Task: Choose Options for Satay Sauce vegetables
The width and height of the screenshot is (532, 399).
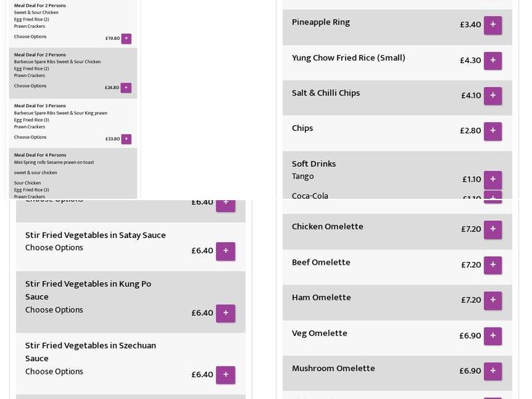Action: pos(54,248)
